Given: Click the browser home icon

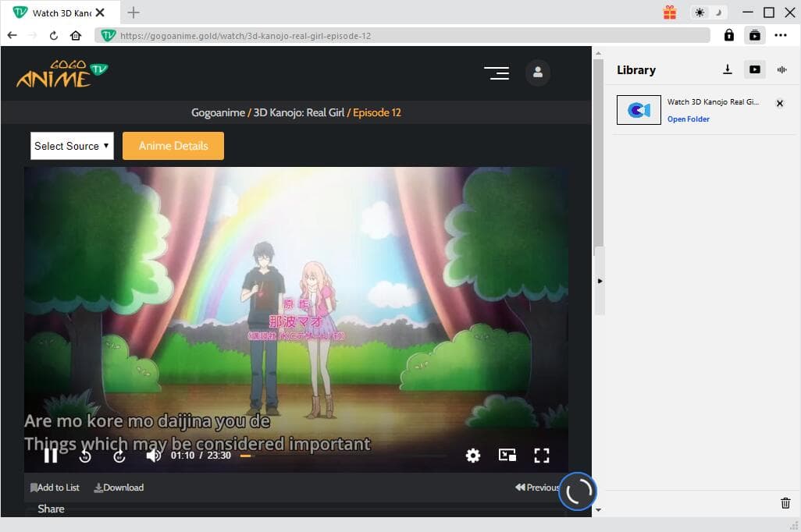Looking at the screenshot, I should (76, 35).
